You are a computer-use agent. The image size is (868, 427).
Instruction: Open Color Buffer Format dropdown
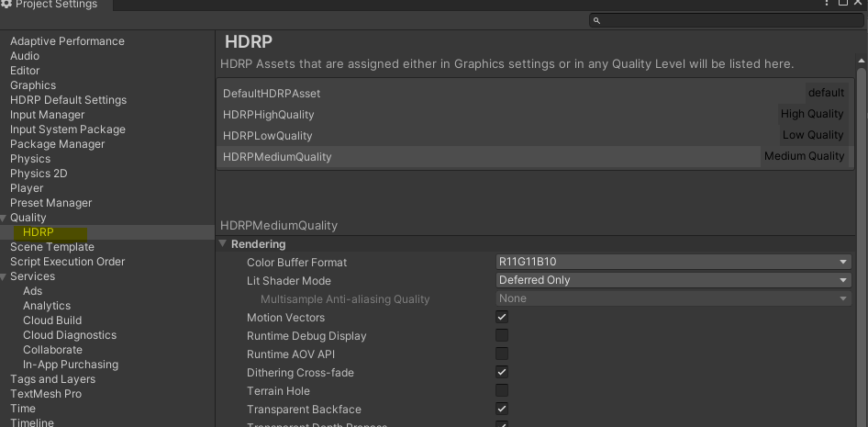click(x=673, y=262)
